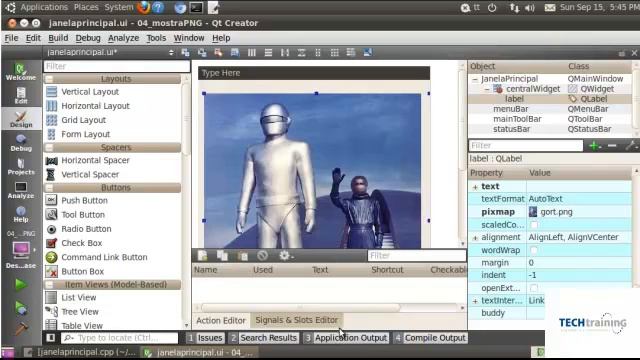
Task: Collapse centralWidget tree node
Action: 487,89
